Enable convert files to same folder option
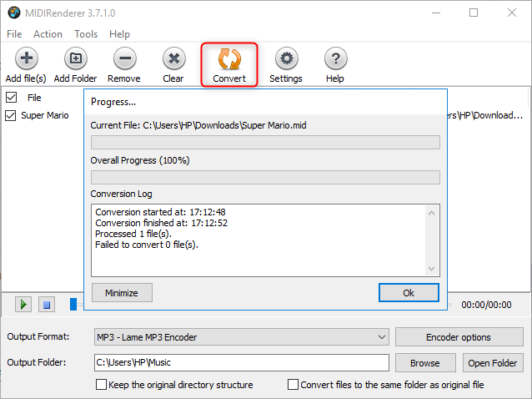532x399 pixels. (294, 385)
